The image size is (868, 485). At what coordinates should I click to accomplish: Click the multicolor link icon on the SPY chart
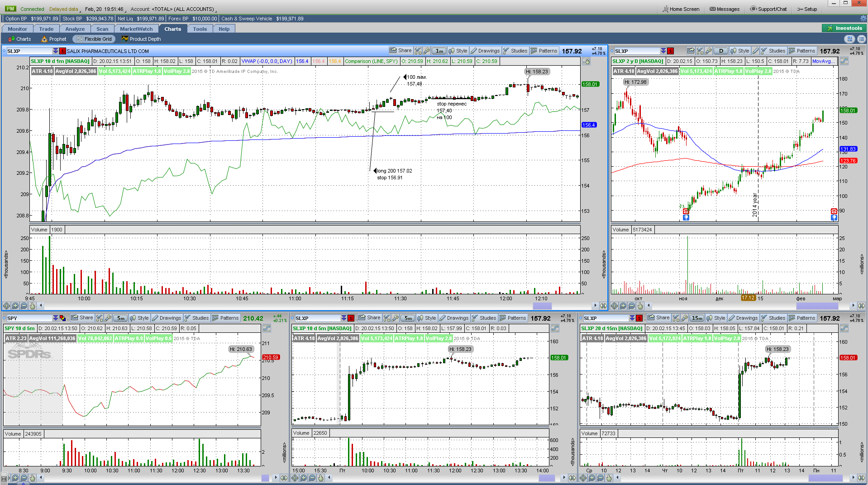point(62,318)
